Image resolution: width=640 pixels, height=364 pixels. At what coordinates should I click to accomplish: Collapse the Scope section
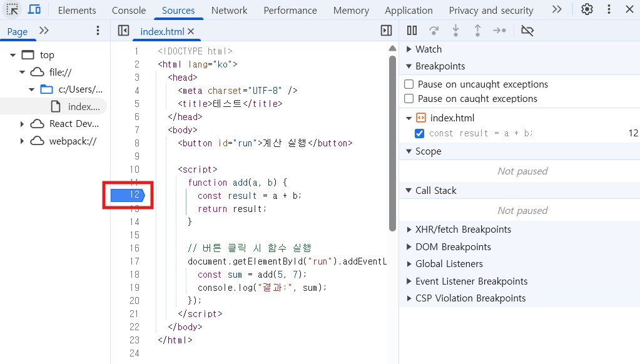pyautogui.click(x=409, y=151)
